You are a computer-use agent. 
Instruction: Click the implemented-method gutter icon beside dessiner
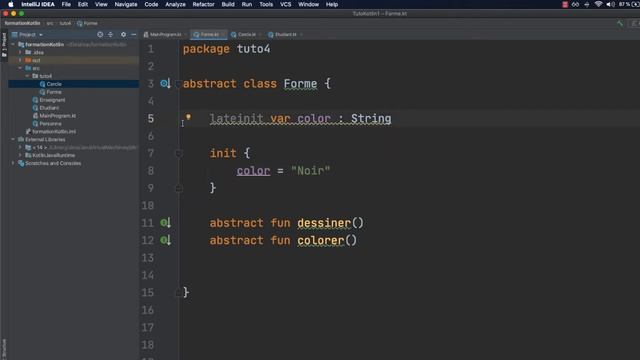[x=165, y=222]
